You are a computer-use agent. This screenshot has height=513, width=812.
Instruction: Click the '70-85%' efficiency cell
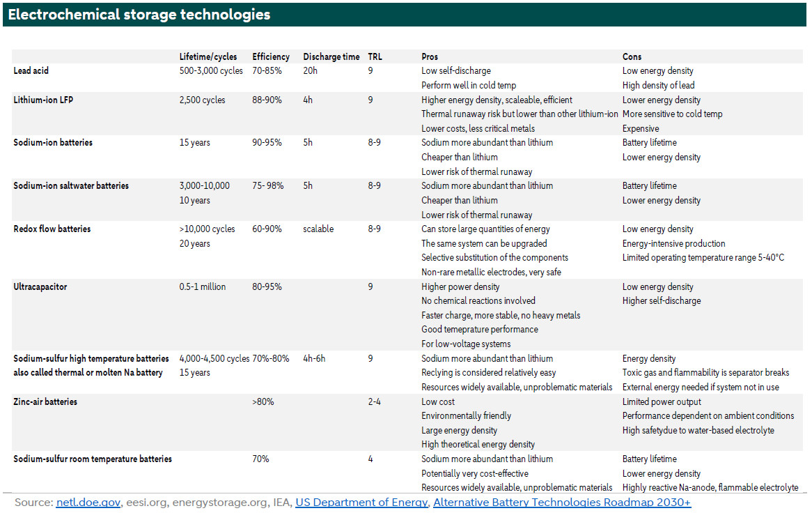[x=267, y=70]
